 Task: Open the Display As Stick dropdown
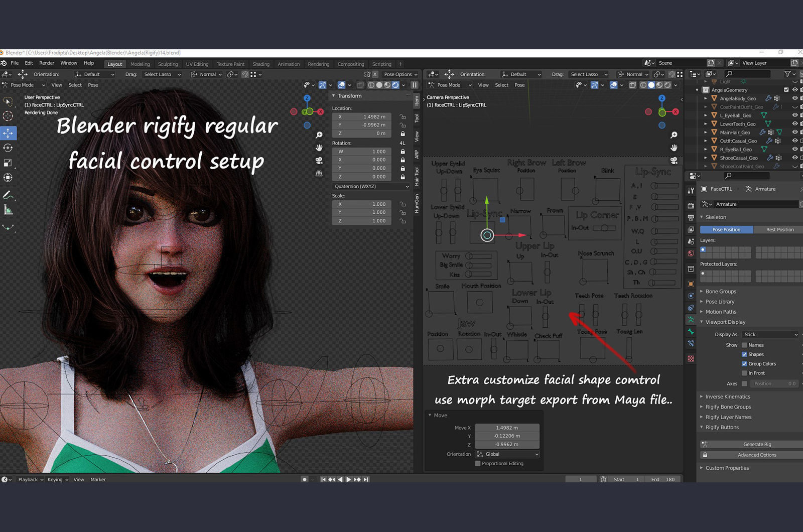point(771,335)
